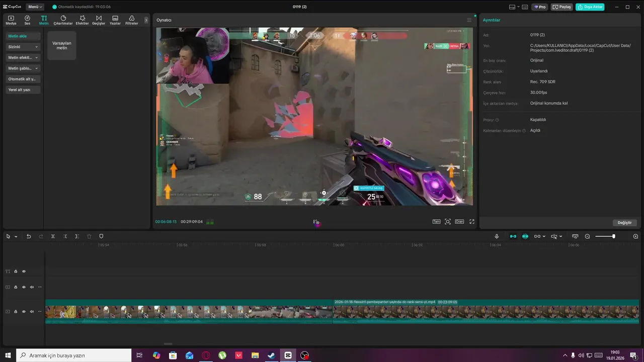
Task: Click the Paylaş share button
Action: pyautogui.click(x=562, y=7)
